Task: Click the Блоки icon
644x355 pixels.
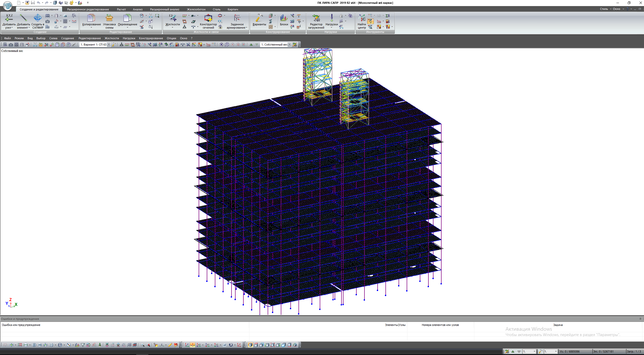Action: click(284, 18)
